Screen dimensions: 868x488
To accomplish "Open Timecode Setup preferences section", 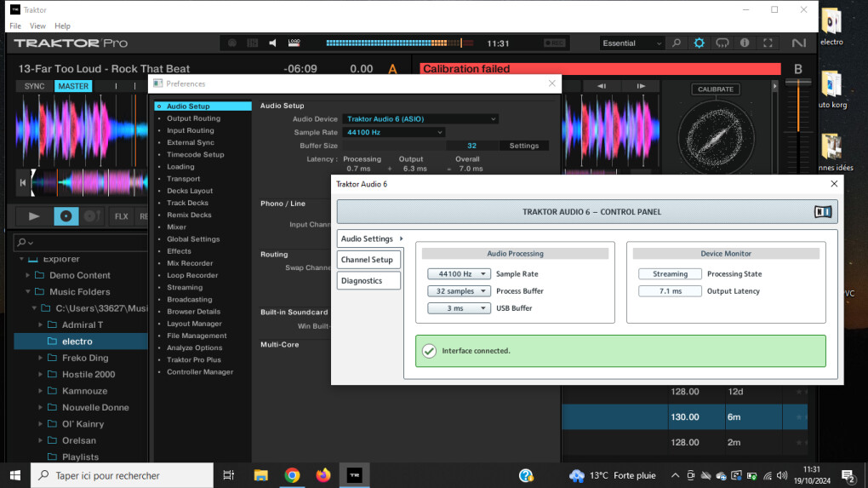I will point(196,154).
